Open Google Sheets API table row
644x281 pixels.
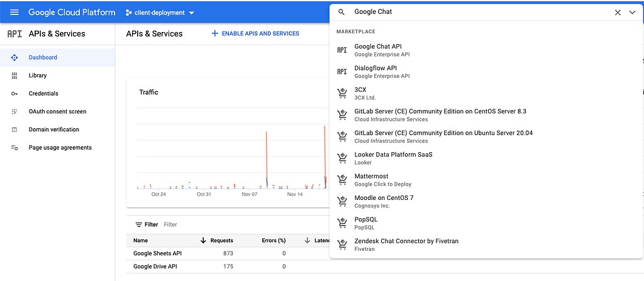[157, 253]
